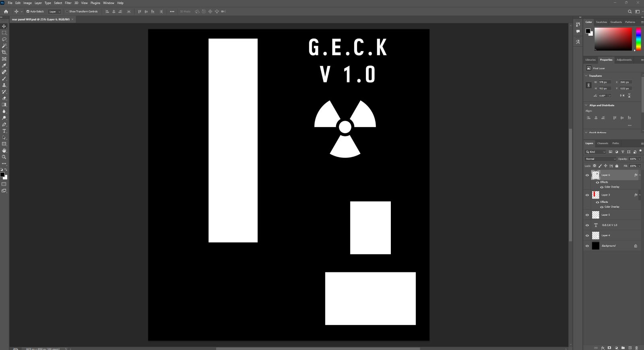The image size is (644, 350).
Task: Open the Normal blend mode dropdown
Action: point(601,159)
